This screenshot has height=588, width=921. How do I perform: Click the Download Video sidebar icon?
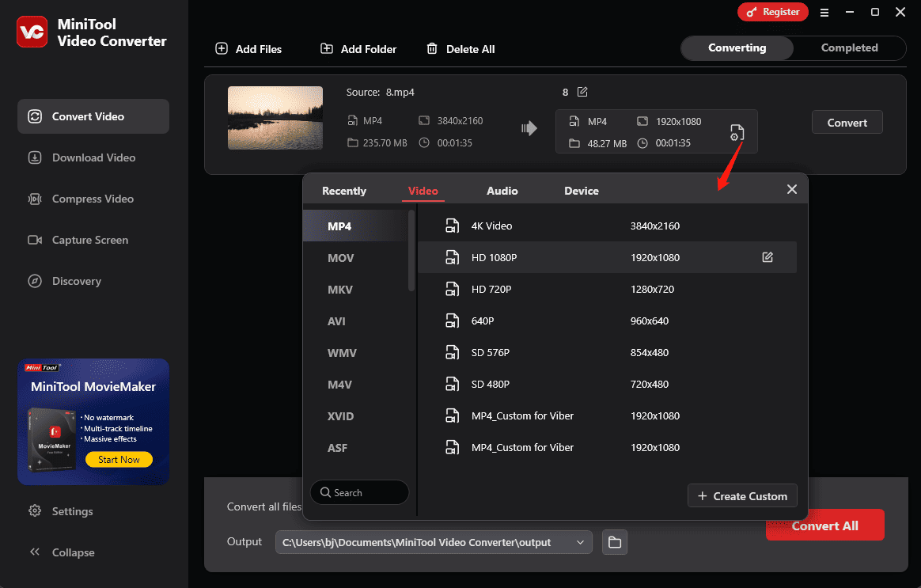35,157
